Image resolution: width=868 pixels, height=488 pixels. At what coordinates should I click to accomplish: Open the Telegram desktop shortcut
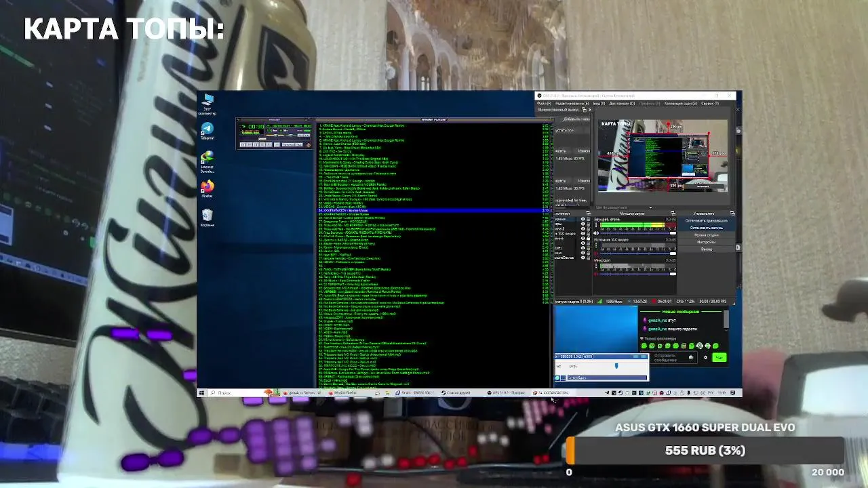tap(207, 131)
